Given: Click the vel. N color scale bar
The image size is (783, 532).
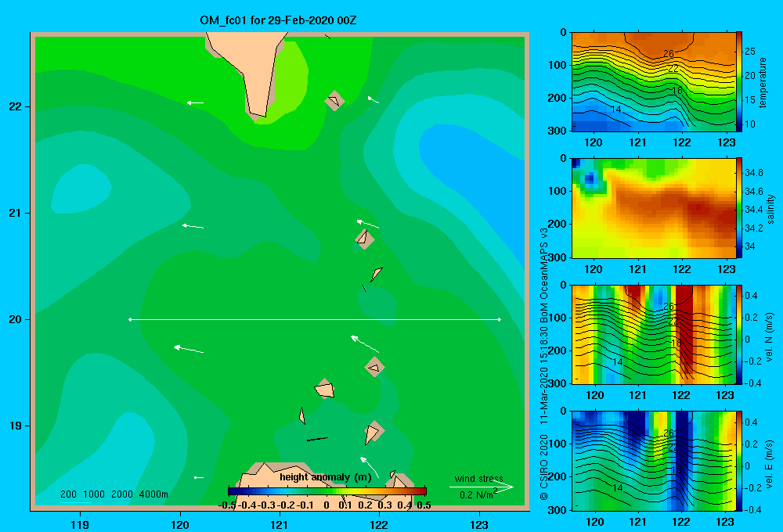Looking at the screenshot, I should click(739, 334).
